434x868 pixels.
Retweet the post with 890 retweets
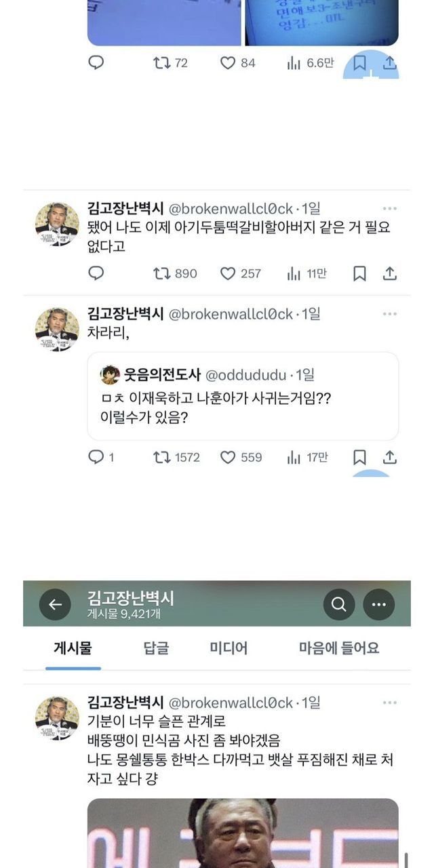click(x=161, y=273)
